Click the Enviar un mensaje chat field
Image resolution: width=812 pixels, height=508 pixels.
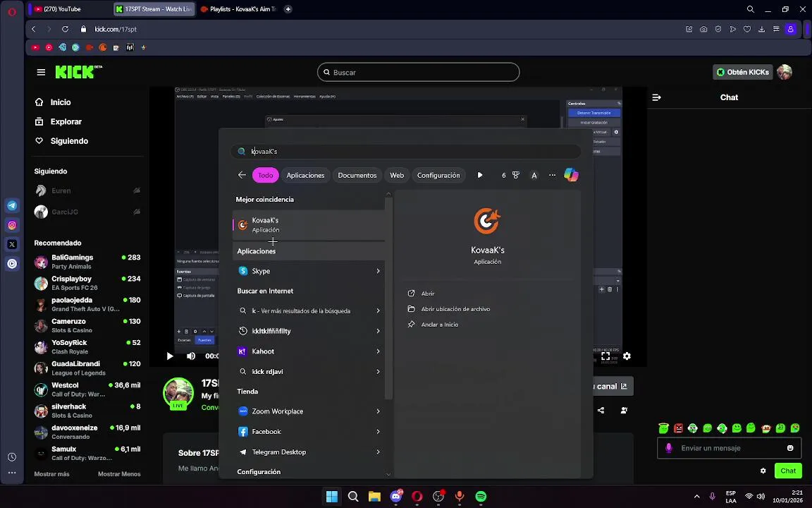point(729,448)
